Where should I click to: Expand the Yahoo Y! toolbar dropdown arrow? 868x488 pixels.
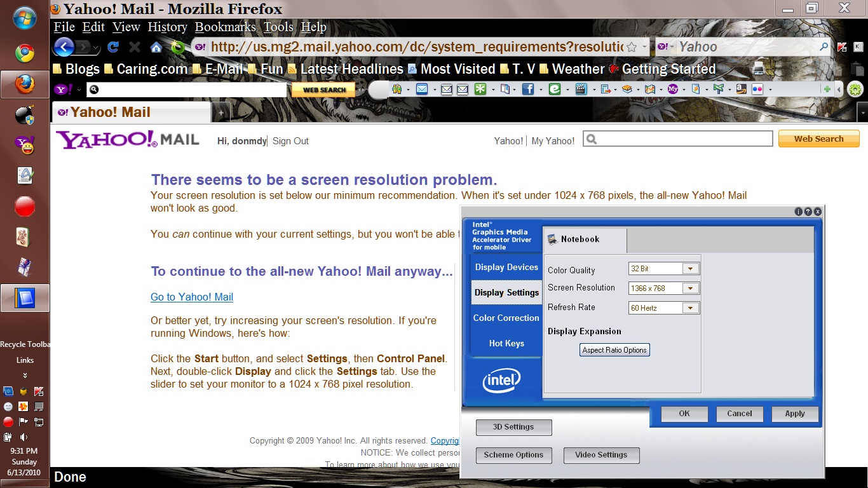point(79,90)
